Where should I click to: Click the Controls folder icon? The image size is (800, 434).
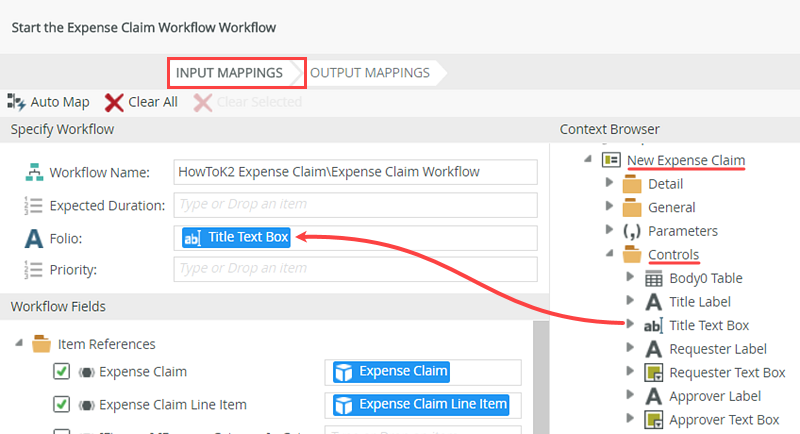pos(632,254)
